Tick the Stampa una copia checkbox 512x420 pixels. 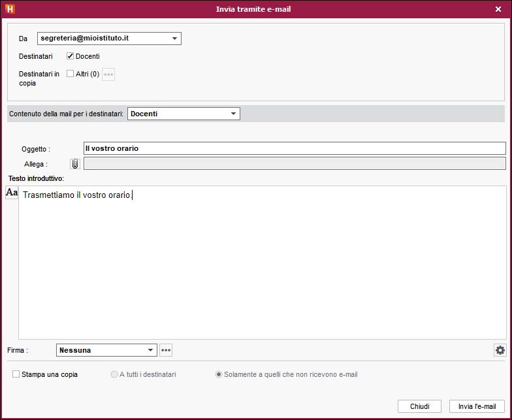click(x=16, y=374)
